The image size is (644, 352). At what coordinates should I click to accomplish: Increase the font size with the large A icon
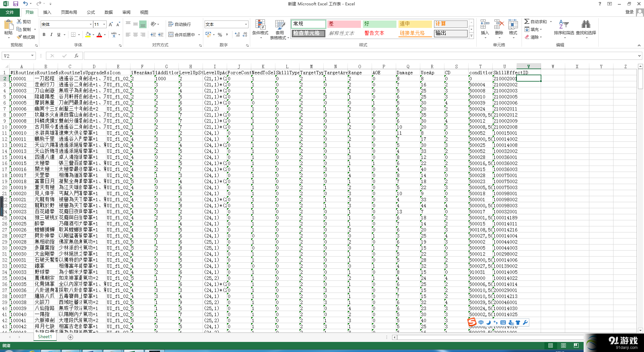[111, 24]
